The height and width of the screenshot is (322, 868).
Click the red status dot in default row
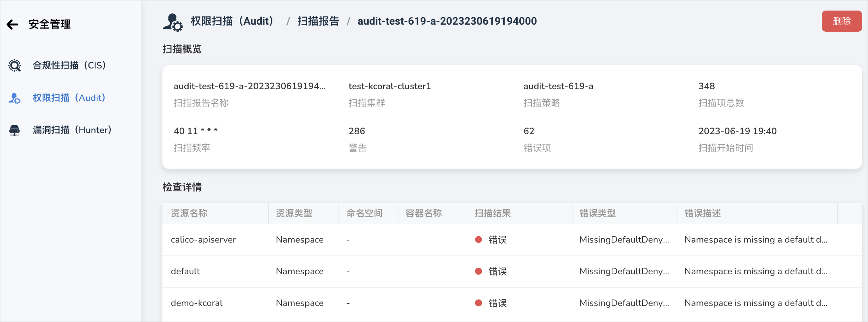[478, 271]
